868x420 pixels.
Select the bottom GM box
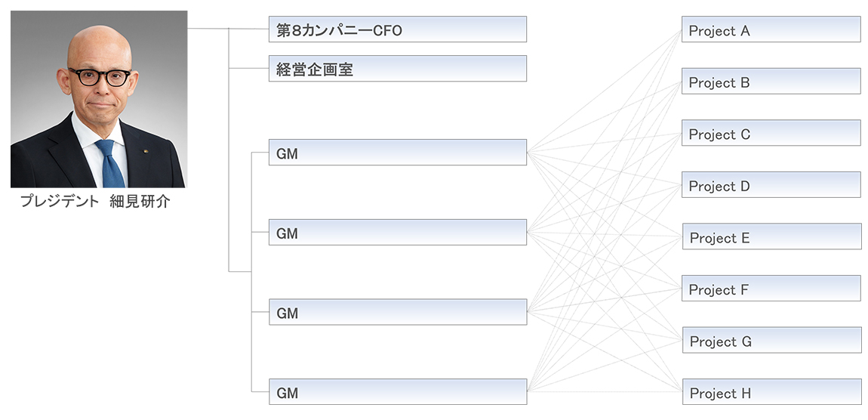(397, 391)
